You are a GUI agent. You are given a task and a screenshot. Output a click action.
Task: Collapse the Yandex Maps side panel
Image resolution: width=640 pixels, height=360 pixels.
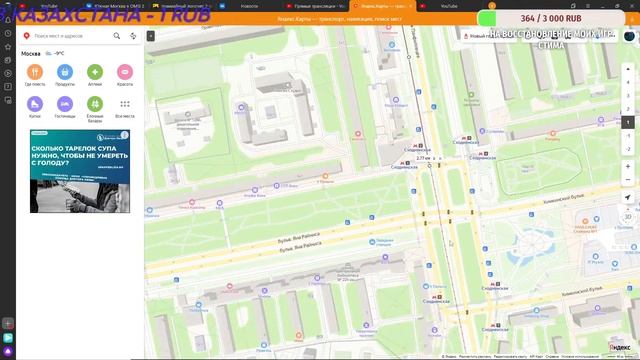click(151, 36)
